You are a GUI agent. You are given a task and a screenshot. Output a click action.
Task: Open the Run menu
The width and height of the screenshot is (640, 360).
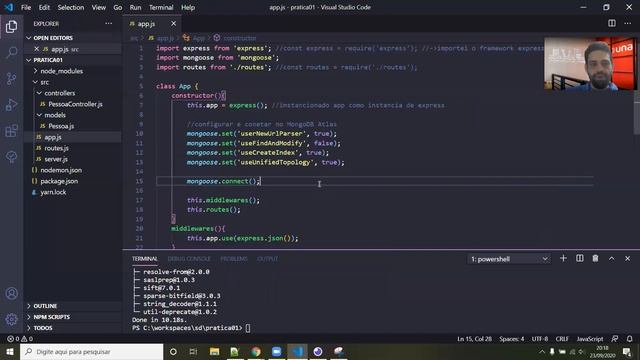point(135,7)
